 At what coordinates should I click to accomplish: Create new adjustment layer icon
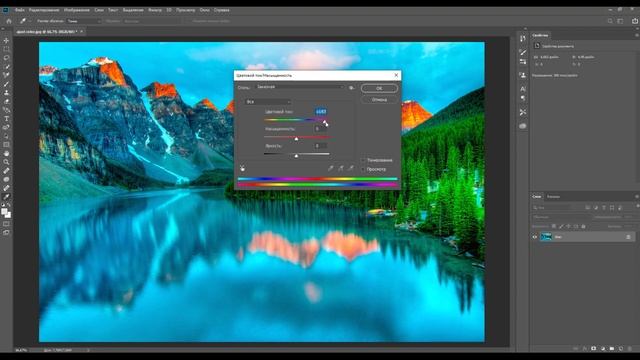point(602,349)
